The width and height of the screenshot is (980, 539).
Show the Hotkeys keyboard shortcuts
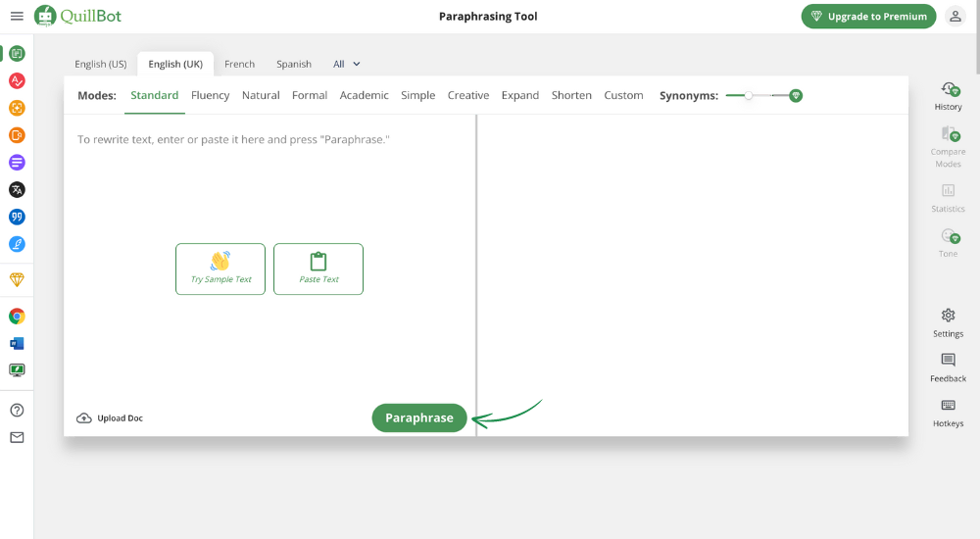click(x=948, y=412)
